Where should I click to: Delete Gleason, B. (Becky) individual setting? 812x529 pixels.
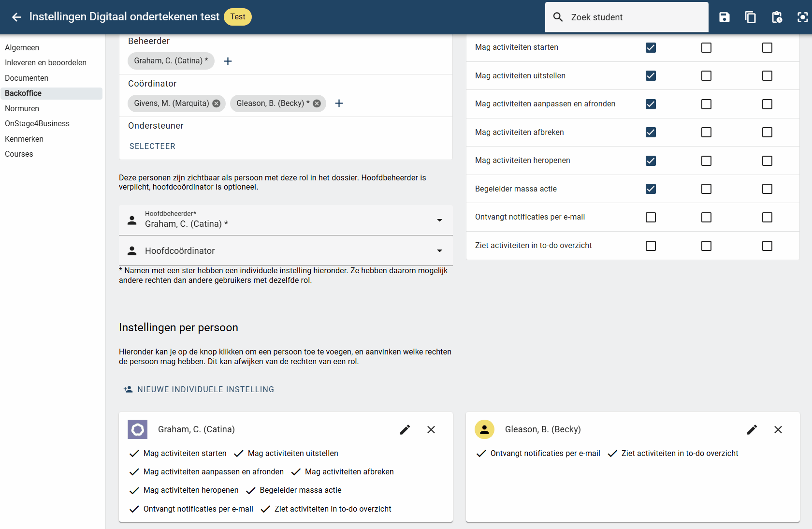click(x=778, y=429)
